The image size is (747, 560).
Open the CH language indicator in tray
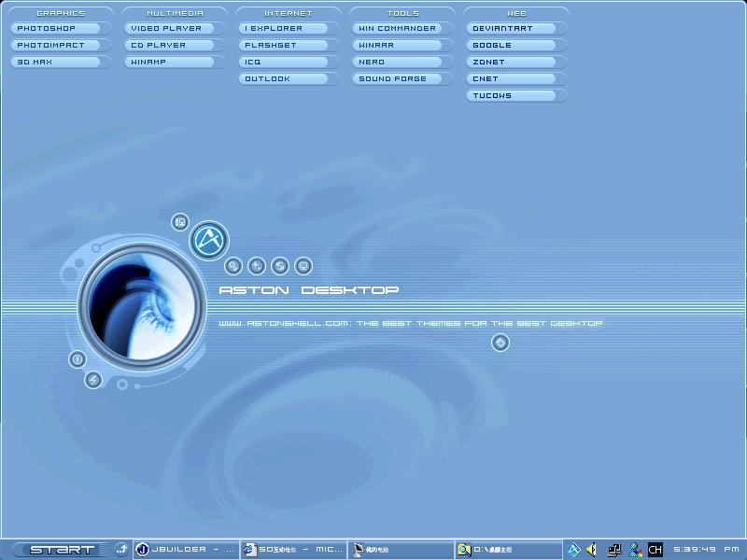(655, 550)
